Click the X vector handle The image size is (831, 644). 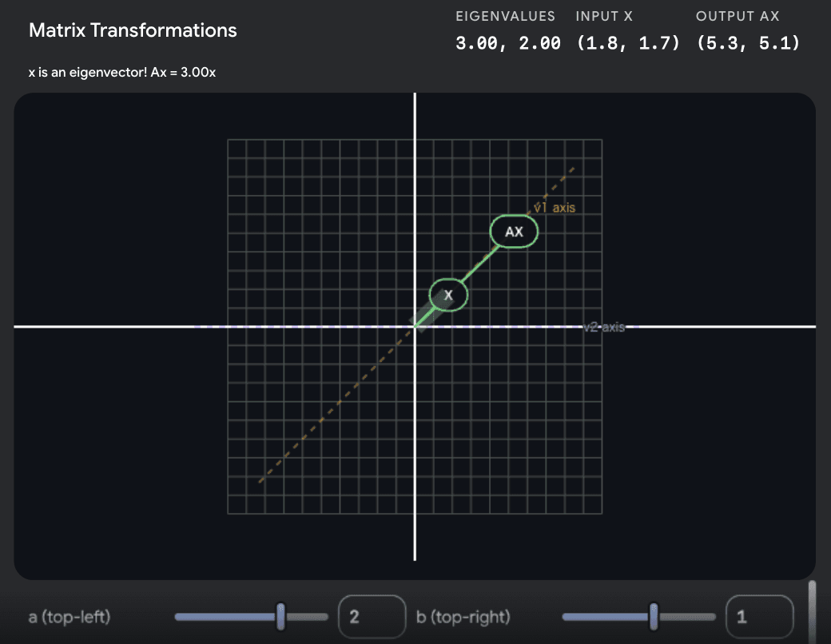tap(448, 295)
